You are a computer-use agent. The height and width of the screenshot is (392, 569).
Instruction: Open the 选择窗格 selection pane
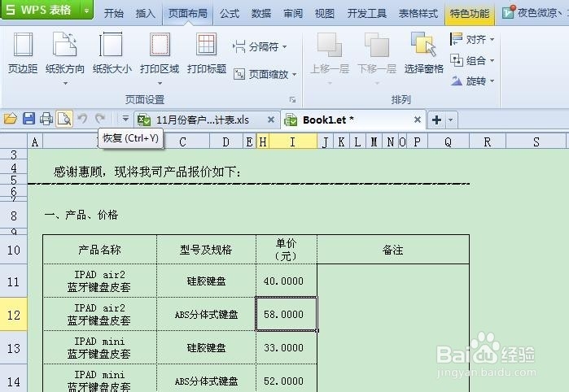[424, 53]
